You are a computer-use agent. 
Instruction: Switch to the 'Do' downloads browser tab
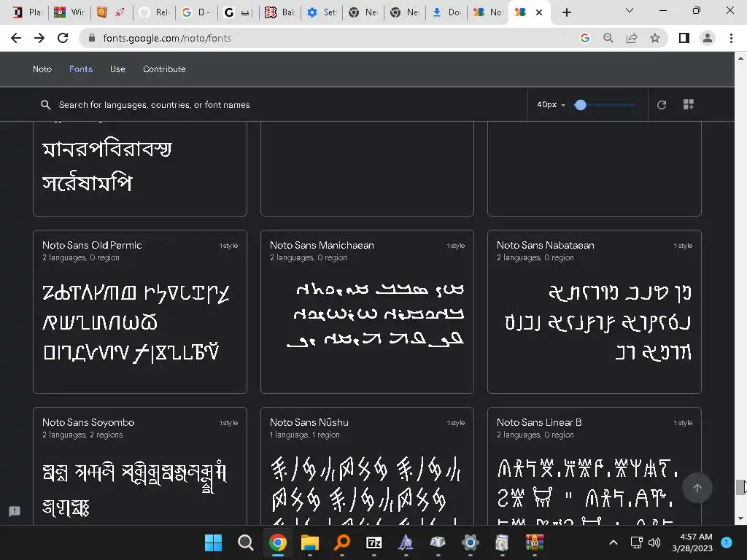pyautogui.click(x=446, y=12)
